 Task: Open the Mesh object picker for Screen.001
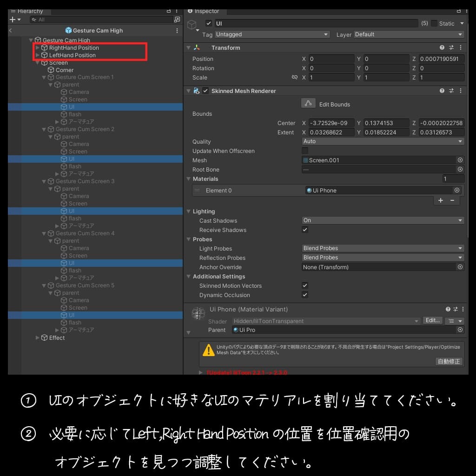(460, 160)
